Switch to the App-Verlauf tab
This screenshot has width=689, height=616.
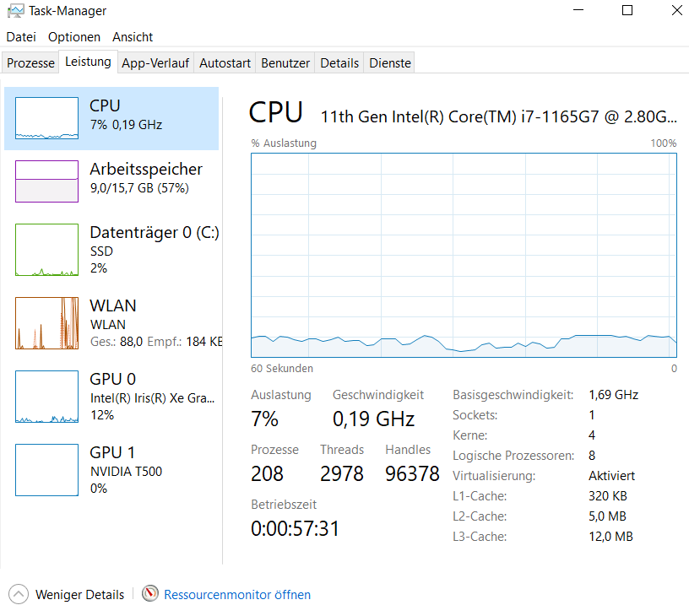[x=155, y=62]
